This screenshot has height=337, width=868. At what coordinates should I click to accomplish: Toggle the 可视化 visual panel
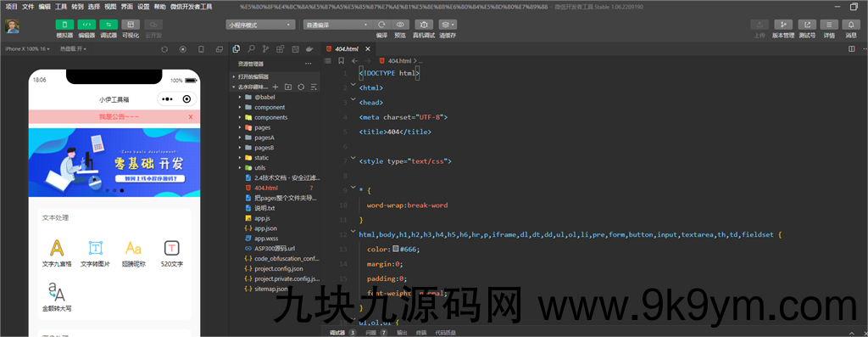pos(131,25)
